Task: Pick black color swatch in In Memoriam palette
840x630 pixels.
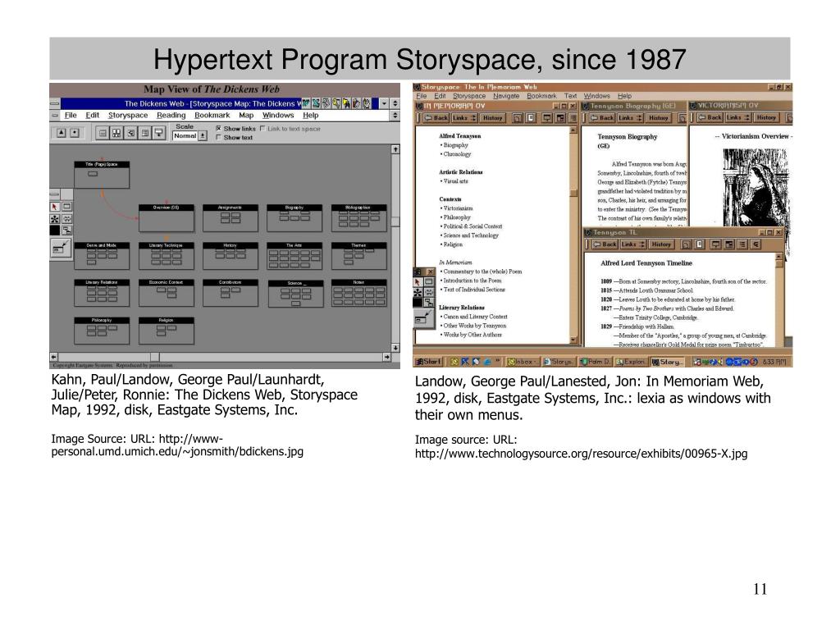Action: pos(418,303)
